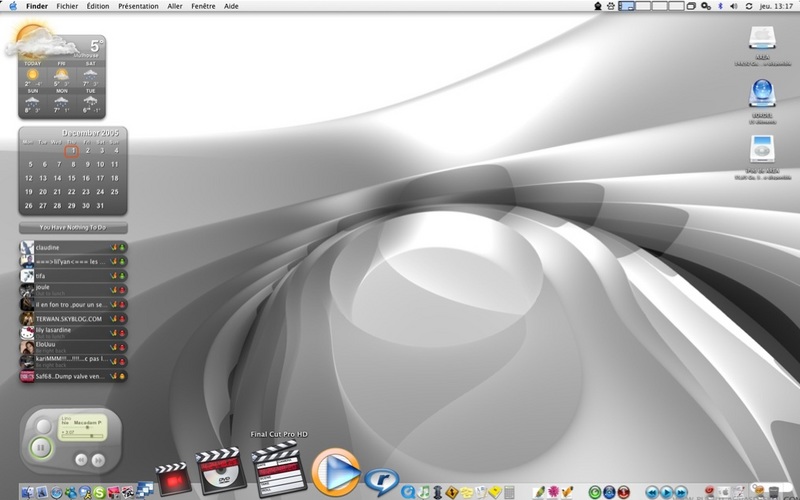Select contact lily lasardine
The height and width of the screenshot is (500, 800).
click(x=73, y=333)
